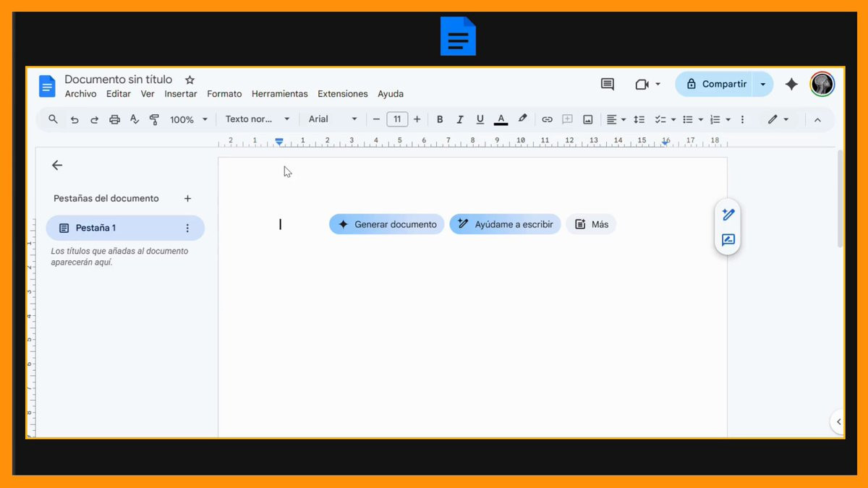
Task: Click the video call camera icon
Action: pyautogui.click(x=642, y=85)
